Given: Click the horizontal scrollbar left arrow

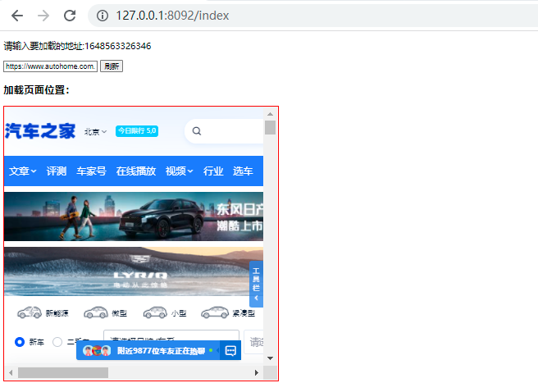Looking at the screenshot, I should (x=11, y=372).
